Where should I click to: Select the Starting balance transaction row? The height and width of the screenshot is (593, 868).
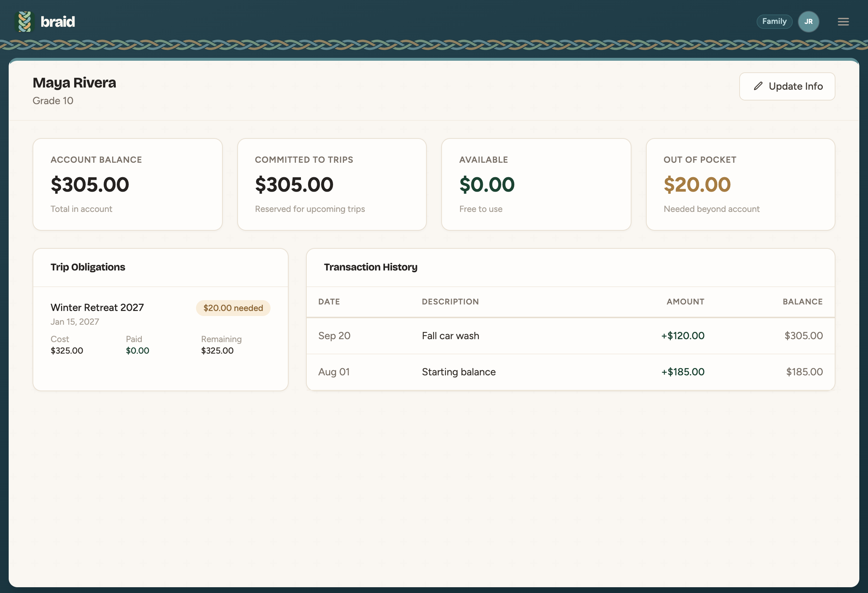point(570,372)
